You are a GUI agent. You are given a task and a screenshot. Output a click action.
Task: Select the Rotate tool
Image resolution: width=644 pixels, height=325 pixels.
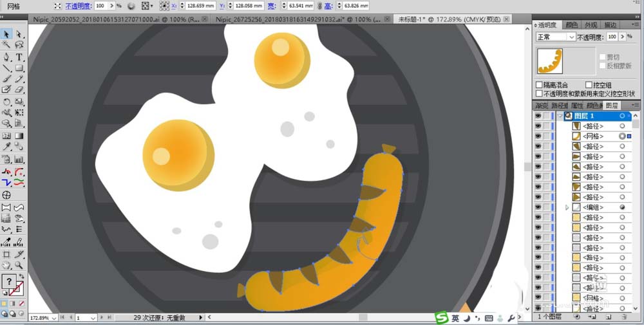(6, 102)
